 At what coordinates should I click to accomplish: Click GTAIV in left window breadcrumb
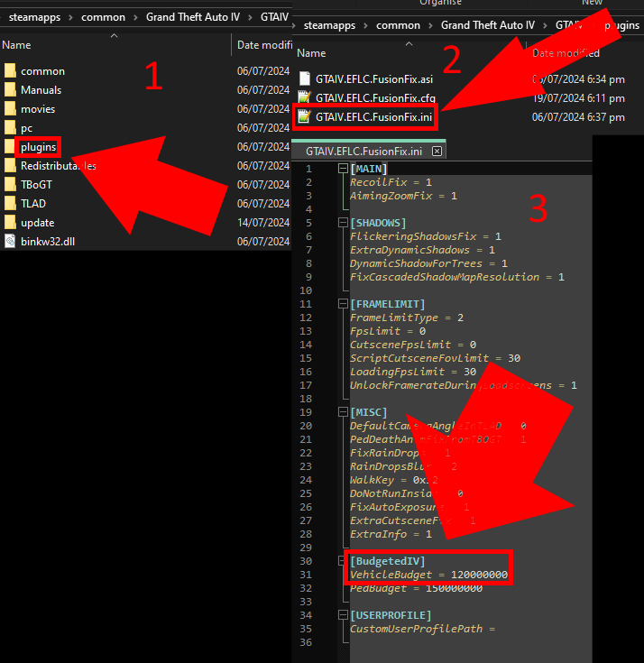(x=274, y=17)
